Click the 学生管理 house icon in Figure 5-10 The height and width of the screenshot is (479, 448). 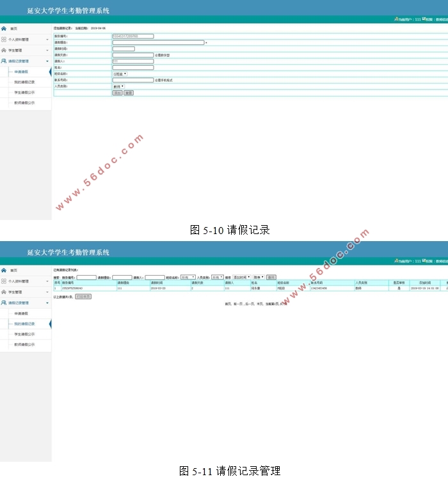coord(4,50)
